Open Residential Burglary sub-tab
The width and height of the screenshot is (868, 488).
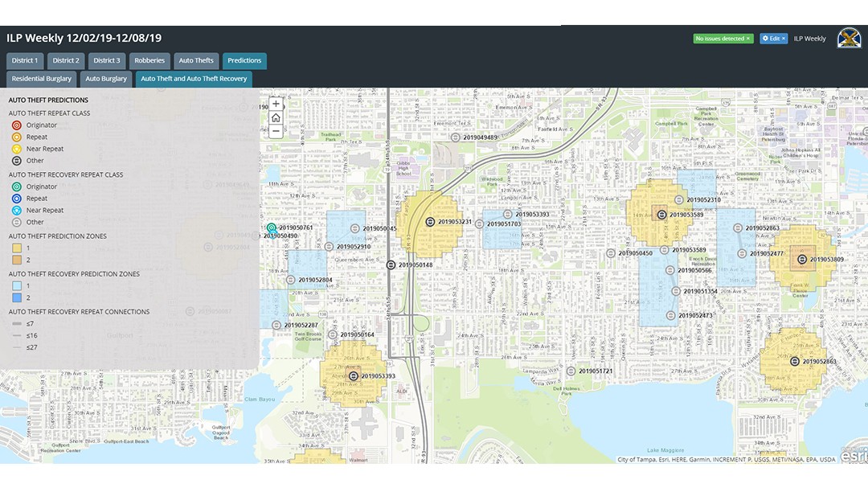(42, 79)
